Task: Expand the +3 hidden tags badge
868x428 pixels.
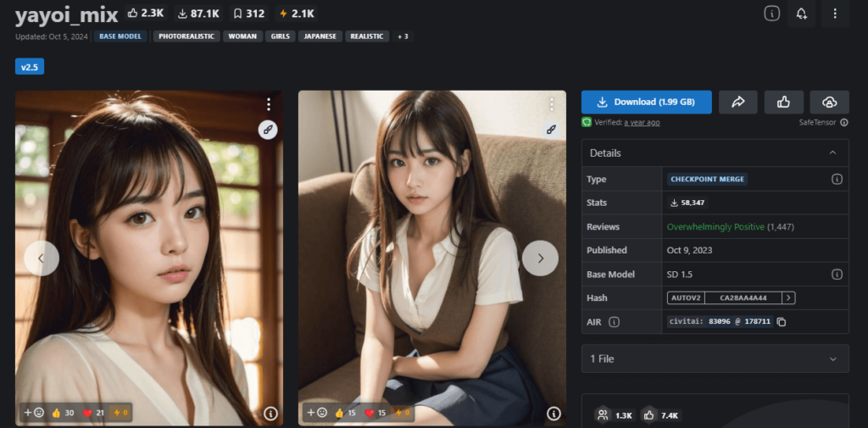Action: [x=403, y=36]
